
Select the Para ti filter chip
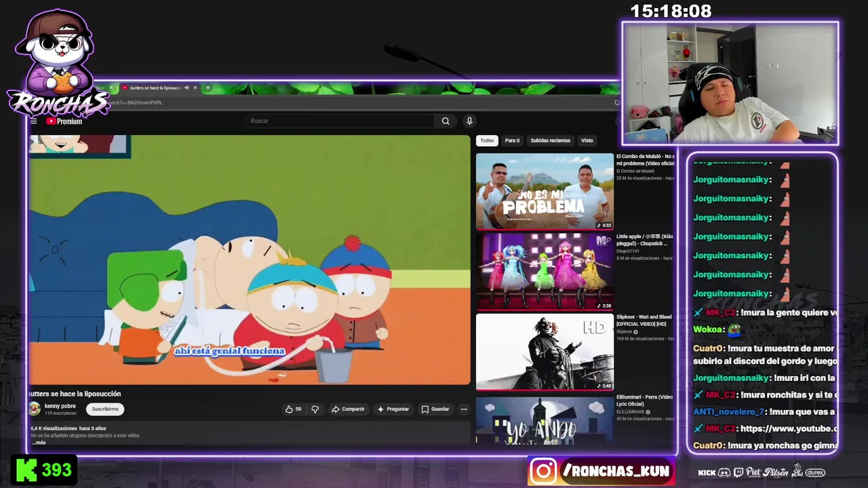[512, 140]
